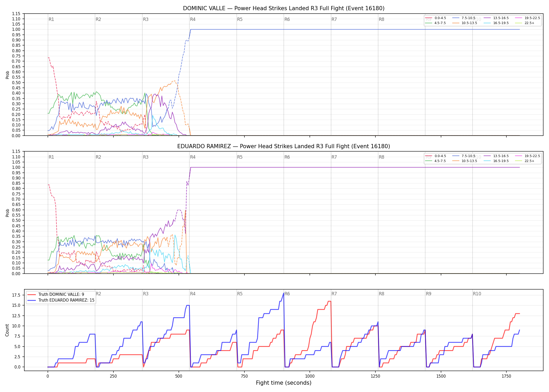Click the 1500 tick on the time axis
This screenshot has height=392, width=549.
click(441, 376)
